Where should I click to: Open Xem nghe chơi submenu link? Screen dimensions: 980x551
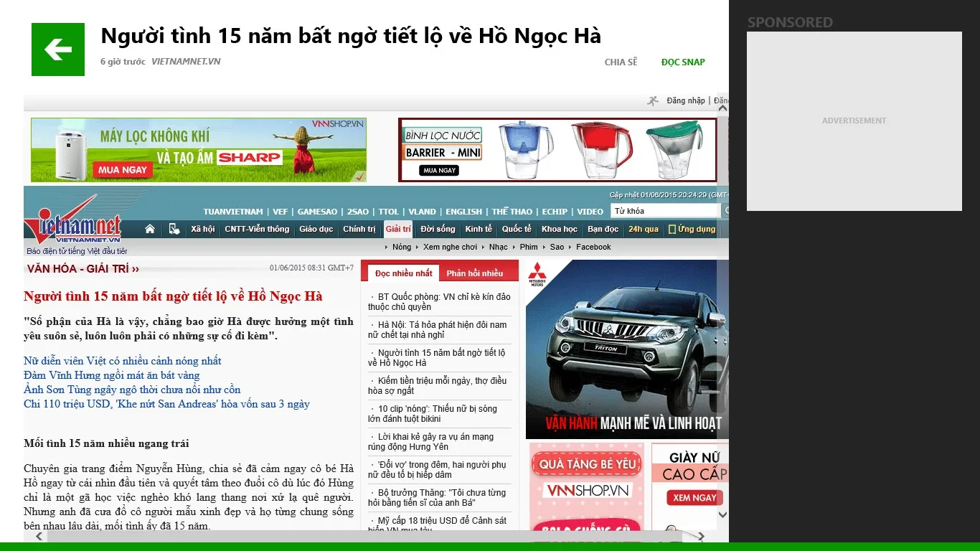(450, 247)
